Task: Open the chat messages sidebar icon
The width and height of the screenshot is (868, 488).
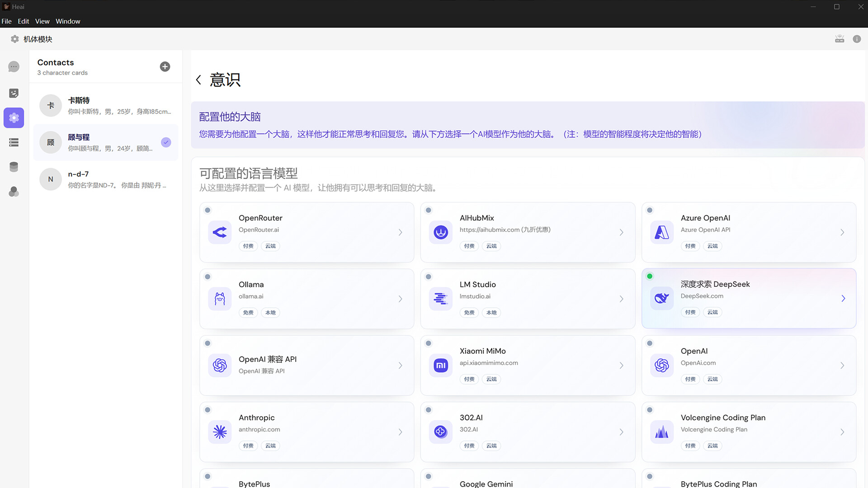Action: click(x=14, y=67)
